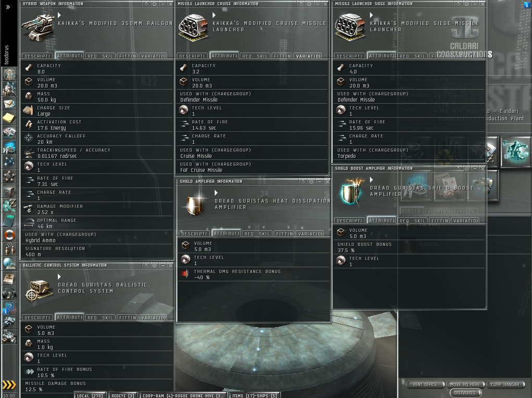
Task: Expand the double-chevron at sidebar top
Action: (8, 7)
